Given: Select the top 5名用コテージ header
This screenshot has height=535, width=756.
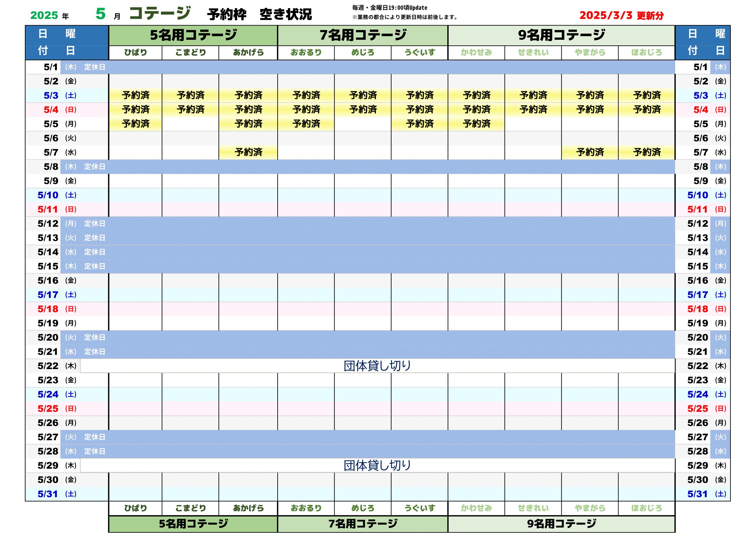Looking at the screenshot, I should [193, 35].
